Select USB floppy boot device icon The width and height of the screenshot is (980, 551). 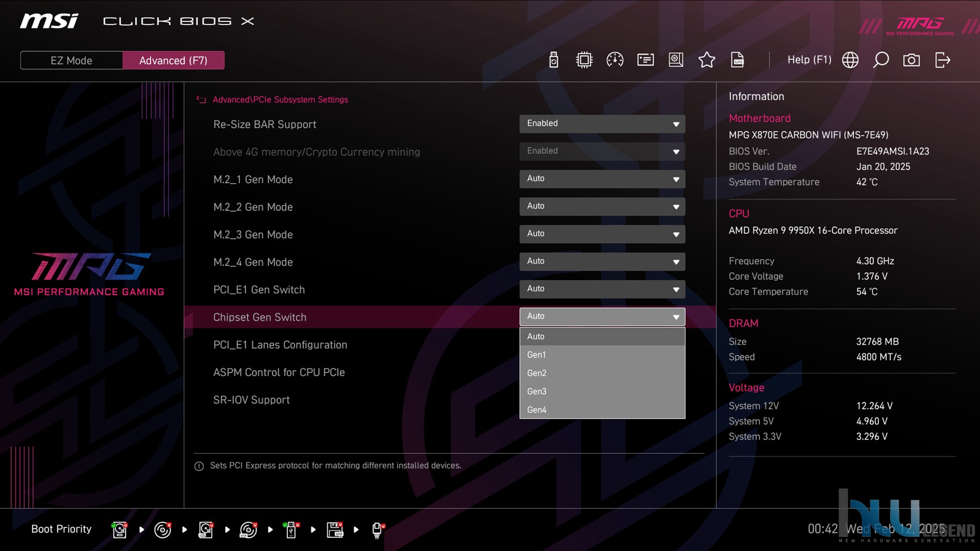coord(335,529)
